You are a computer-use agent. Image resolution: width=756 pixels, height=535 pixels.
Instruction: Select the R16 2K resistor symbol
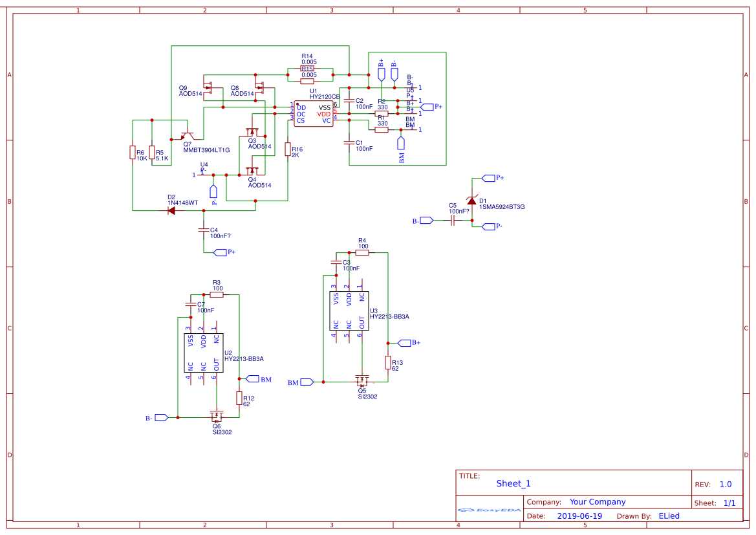point(288,149)
